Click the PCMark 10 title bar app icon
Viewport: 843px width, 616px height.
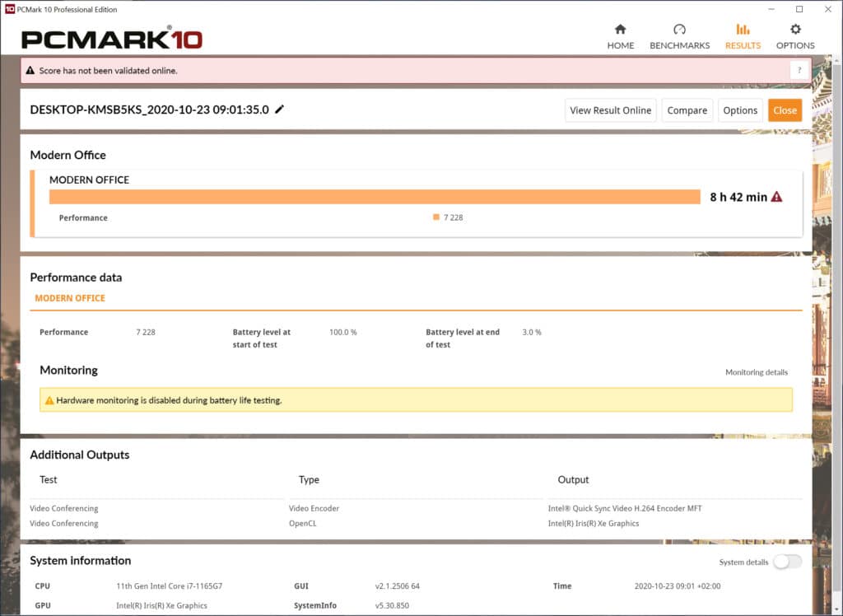coord(10,9)
